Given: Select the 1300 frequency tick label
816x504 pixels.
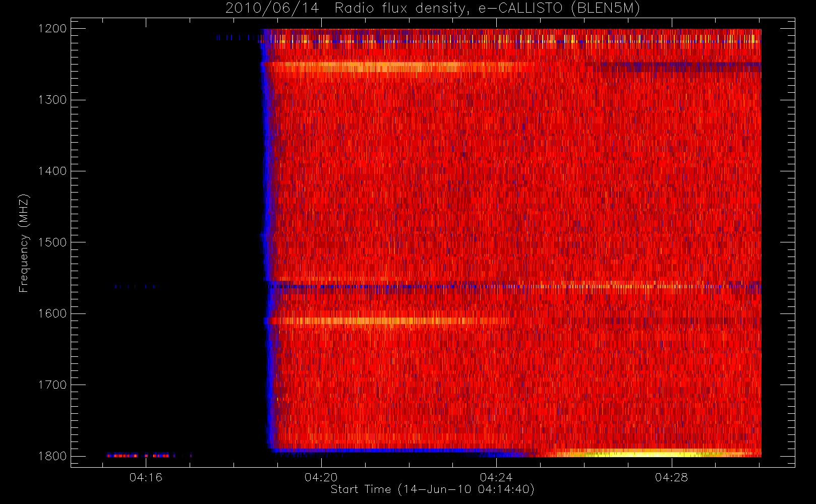Looking at the screenshot, I should 52,100.
